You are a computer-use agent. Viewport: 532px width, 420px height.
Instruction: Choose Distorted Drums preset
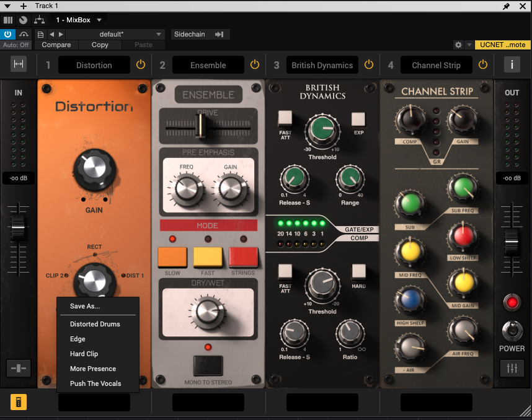[x=98, y=324]
